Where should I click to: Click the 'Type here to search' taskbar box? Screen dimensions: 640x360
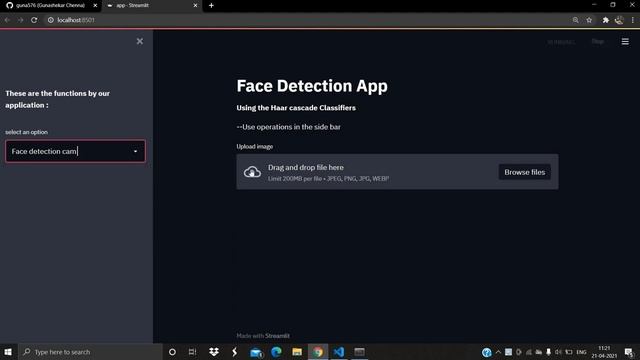pos(90,352)
